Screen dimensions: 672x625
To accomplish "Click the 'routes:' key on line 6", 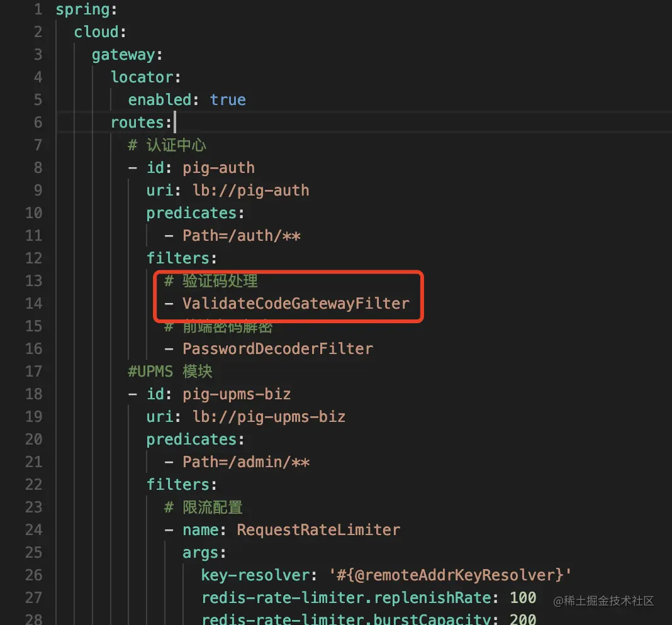I will click(x=141, y=123).
